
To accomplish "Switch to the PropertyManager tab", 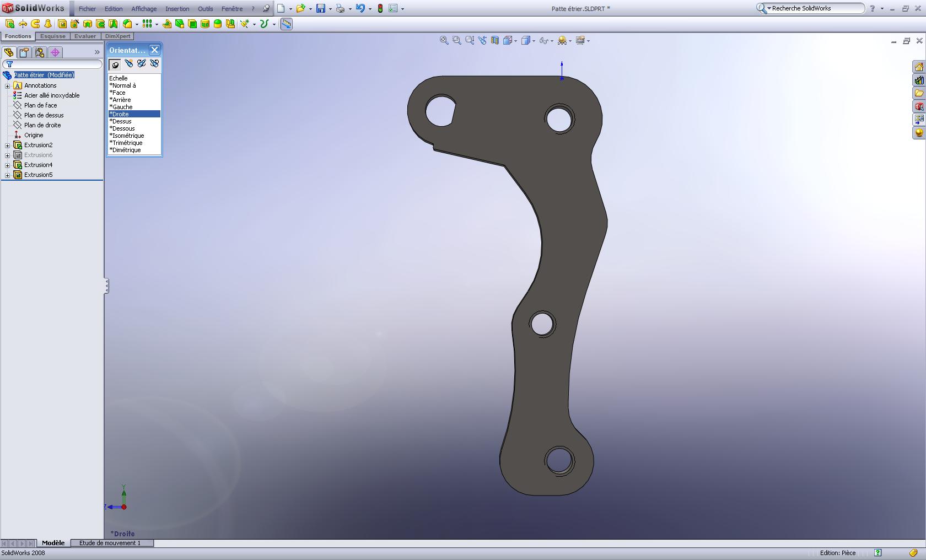I will click(x=24, y=52).
